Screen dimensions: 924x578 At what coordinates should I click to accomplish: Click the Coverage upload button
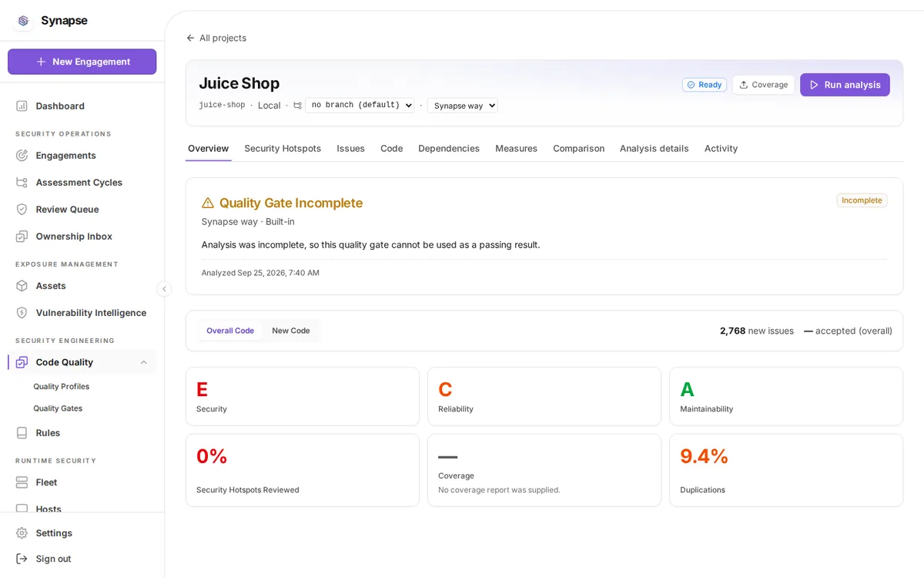763,85
